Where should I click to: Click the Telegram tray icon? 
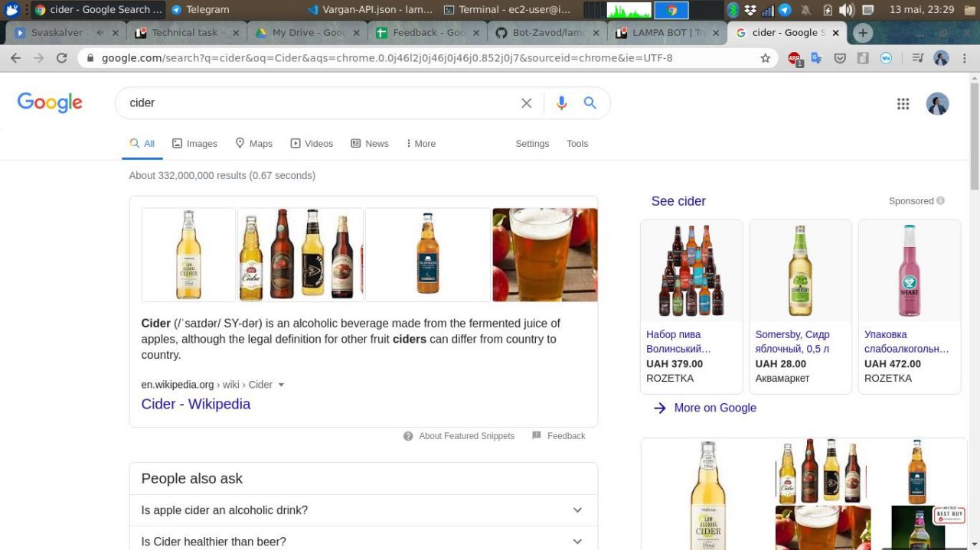[x=785, y=10]
